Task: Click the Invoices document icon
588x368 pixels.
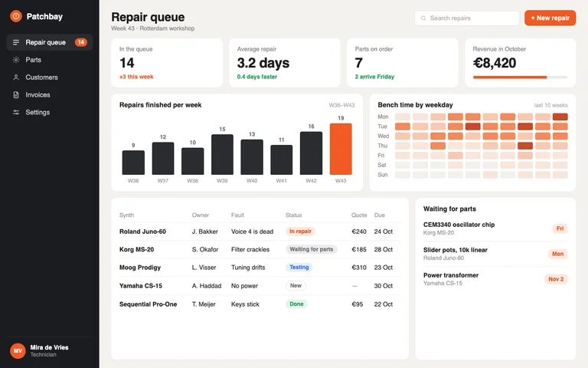Action: coord(16,94)
